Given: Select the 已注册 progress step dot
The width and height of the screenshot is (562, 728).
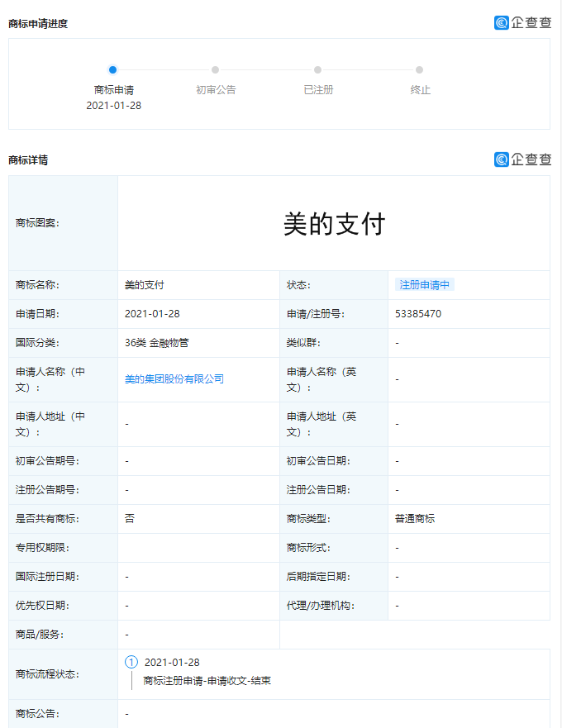Looking at the screenshot, I should pos(317,69).
